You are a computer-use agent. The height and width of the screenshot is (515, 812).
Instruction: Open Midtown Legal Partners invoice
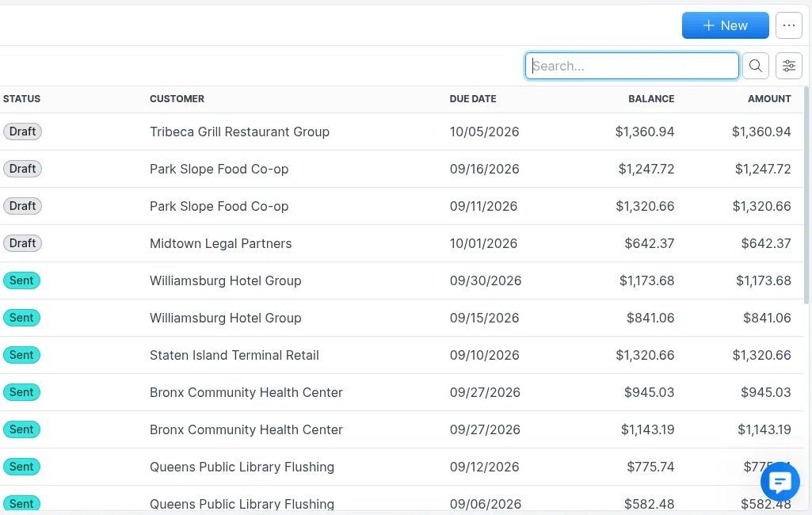click(x=220, y=243)
